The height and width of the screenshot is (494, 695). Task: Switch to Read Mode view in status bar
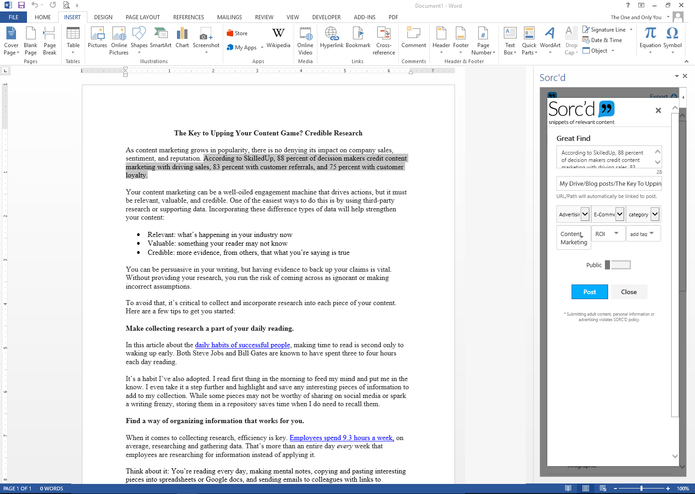568,488
